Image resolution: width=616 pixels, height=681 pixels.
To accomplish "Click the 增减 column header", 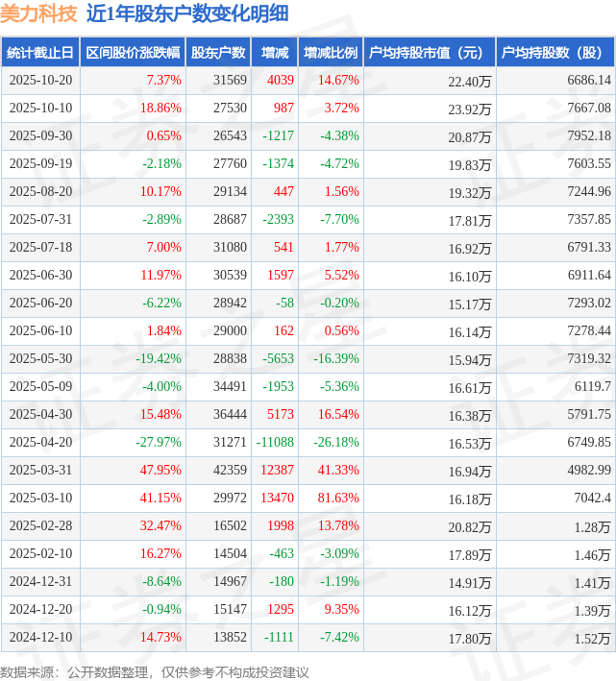I will pyautogui.click(x=275, y=53).
